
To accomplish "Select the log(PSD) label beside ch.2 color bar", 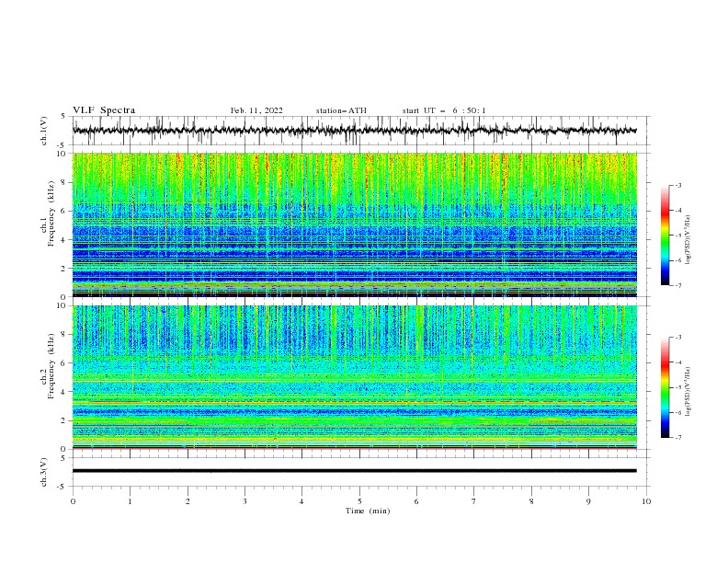I will 688,392.
